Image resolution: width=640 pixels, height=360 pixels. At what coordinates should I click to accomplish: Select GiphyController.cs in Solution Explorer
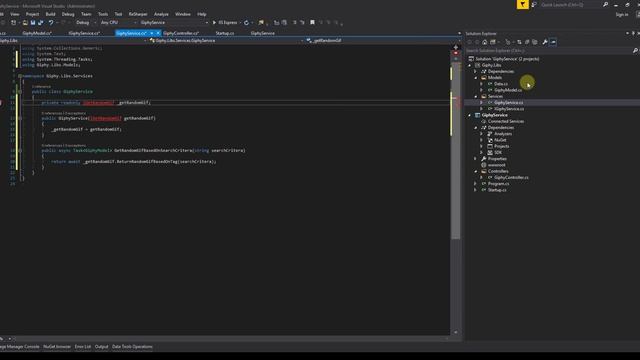tap(511, 178)
